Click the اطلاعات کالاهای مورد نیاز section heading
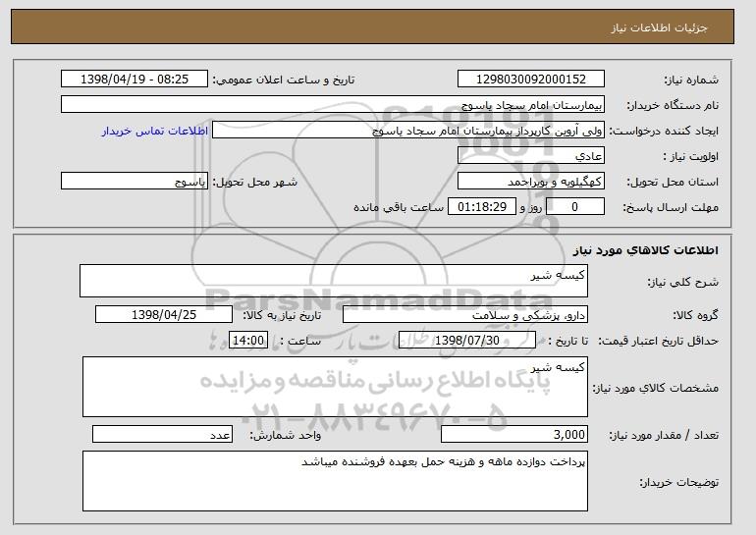This screenshot has width=756, height=535. tap(646, 250)
